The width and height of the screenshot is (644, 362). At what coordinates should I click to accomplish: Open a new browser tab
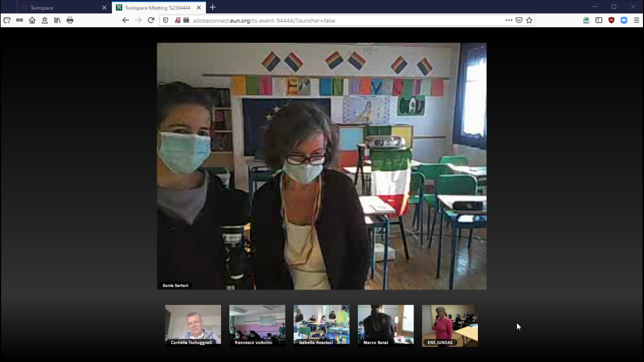pos(213,7)
